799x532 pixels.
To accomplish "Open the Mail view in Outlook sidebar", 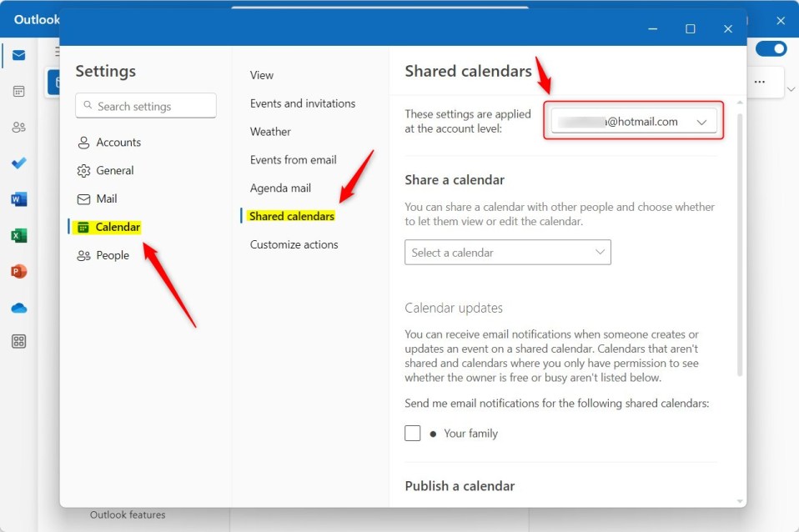I will pos(18,55).
